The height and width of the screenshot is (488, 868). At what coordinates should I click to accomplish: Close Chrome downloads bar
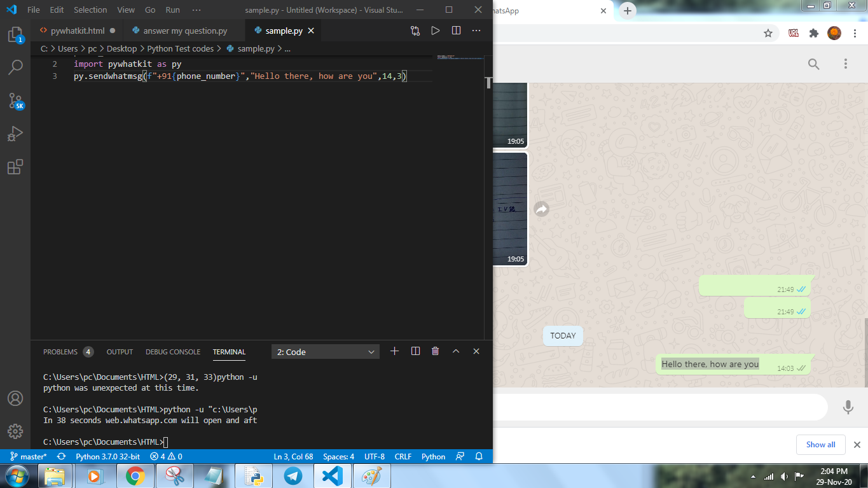[x=857, y=445]
